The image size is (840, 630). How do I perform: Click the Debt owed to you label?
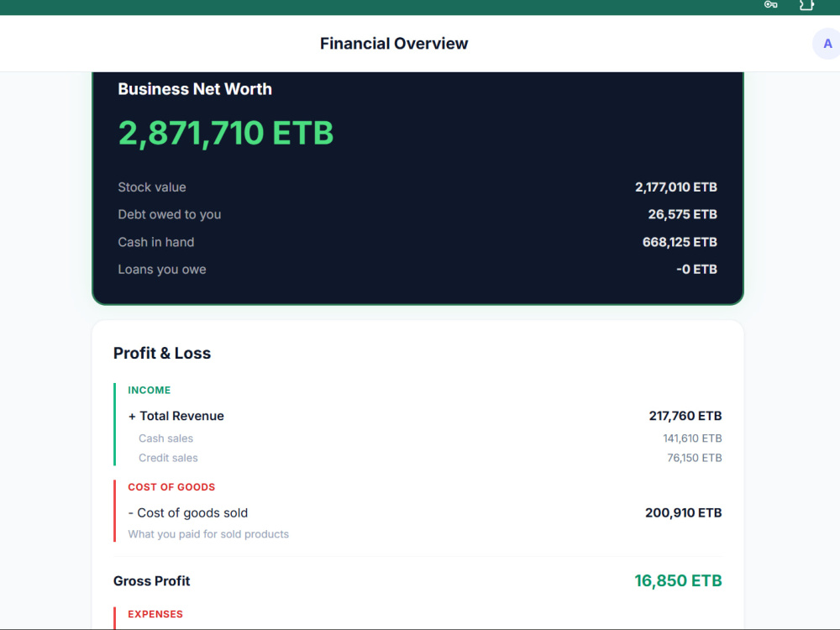tap(170, 214)
